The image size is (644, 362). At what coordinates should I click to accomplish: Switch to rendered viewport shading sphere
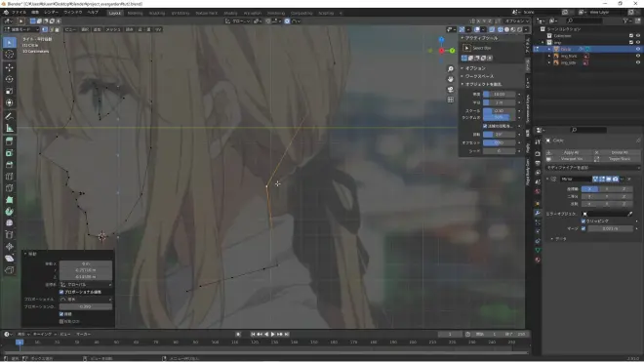pos(519,29)
